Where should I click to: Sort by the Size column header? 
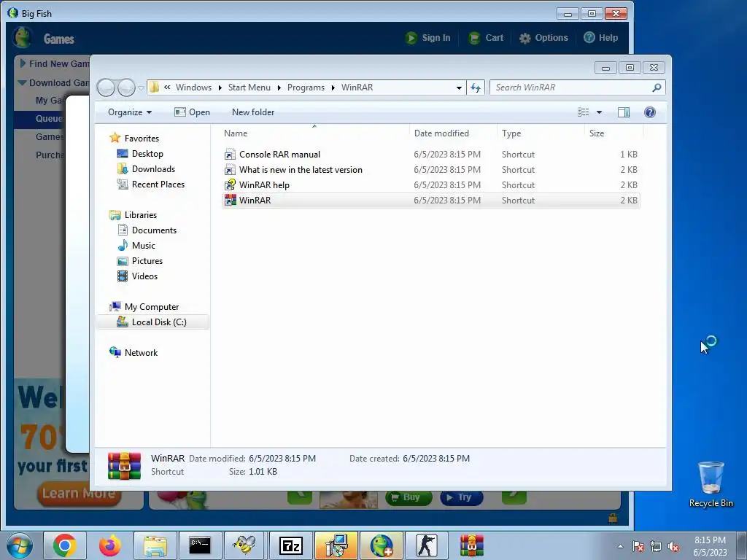click(614, 133)
